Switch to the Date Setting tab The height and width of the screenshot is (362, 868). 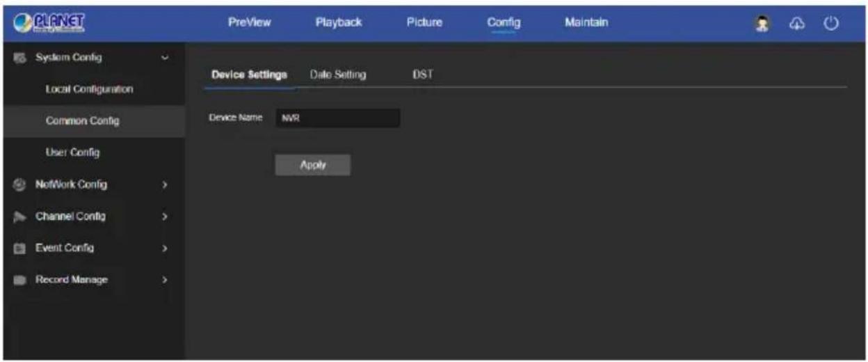(337, 75)
